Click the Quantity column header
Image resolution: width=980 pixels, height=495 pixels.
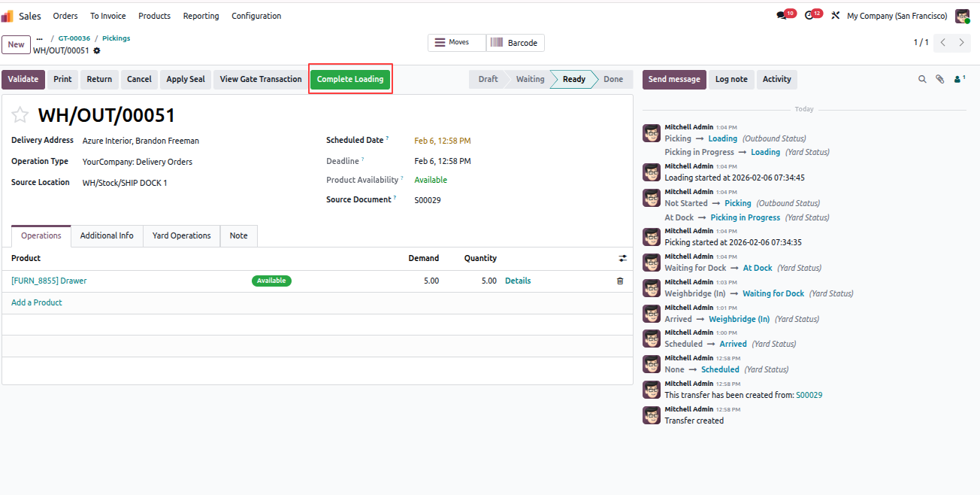(480, 258)
